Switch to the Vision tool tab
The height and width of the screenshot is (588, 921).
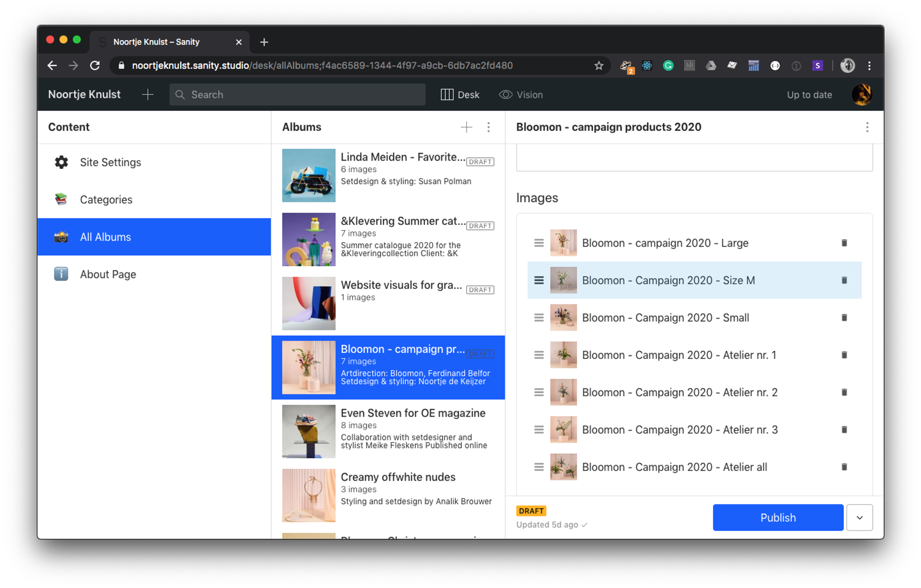click(521, 95)
